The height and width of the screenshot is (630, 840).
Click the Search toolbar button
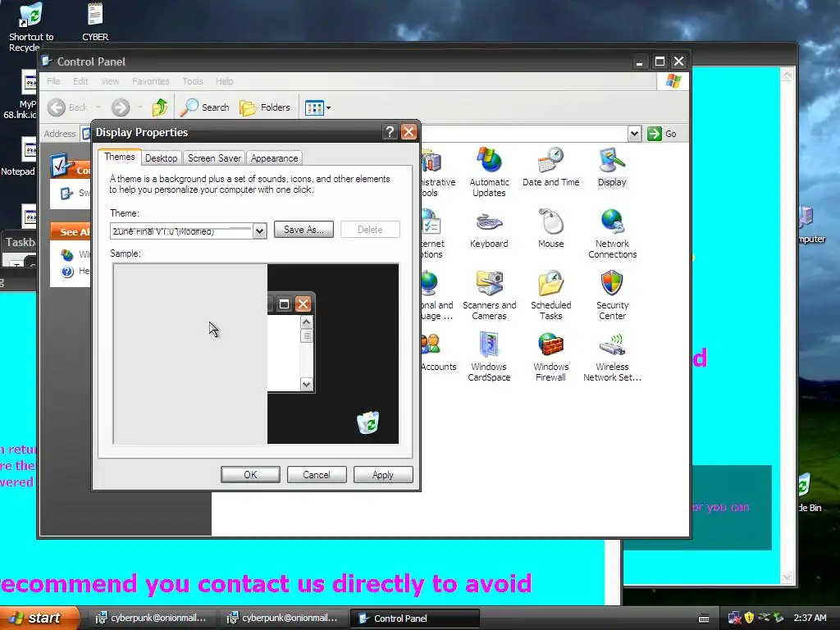pyautogui.click(x=205, y=107)
